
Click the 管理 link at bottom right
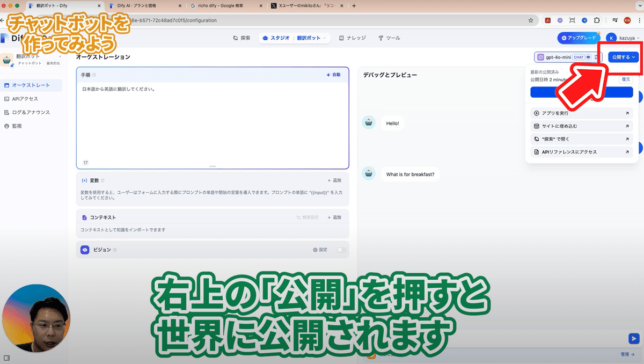pos(627,354)
